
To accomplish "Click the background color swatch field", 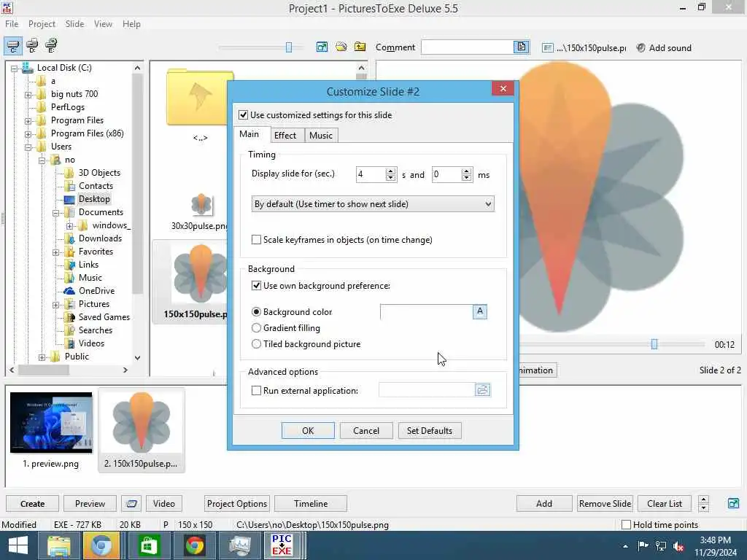I will 426,311.
